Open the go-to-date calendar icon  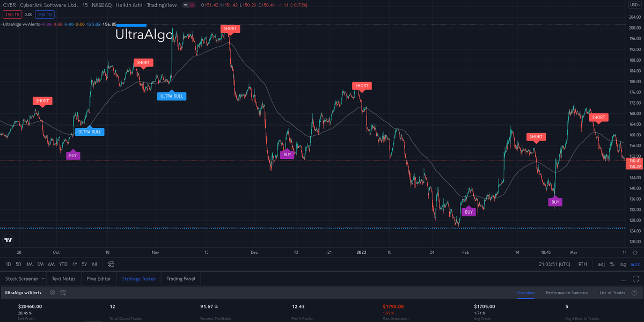point(111,264)
